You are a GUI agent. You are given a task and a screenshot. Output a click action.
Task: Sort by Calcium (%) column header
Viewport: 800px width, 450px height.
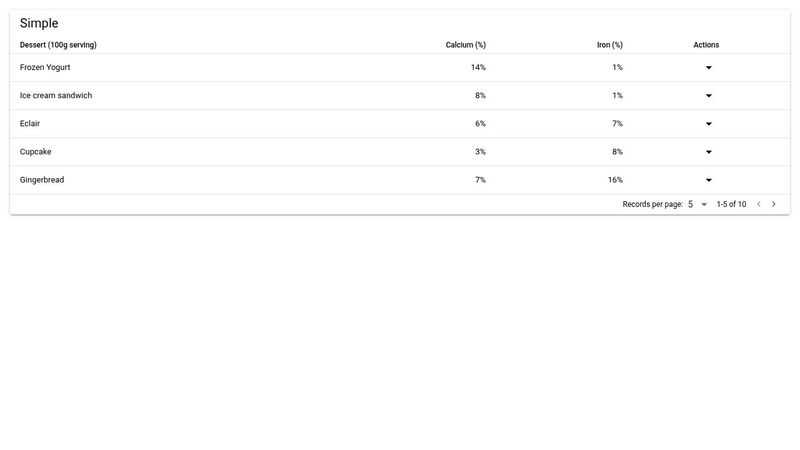click(x=466, y=45)
